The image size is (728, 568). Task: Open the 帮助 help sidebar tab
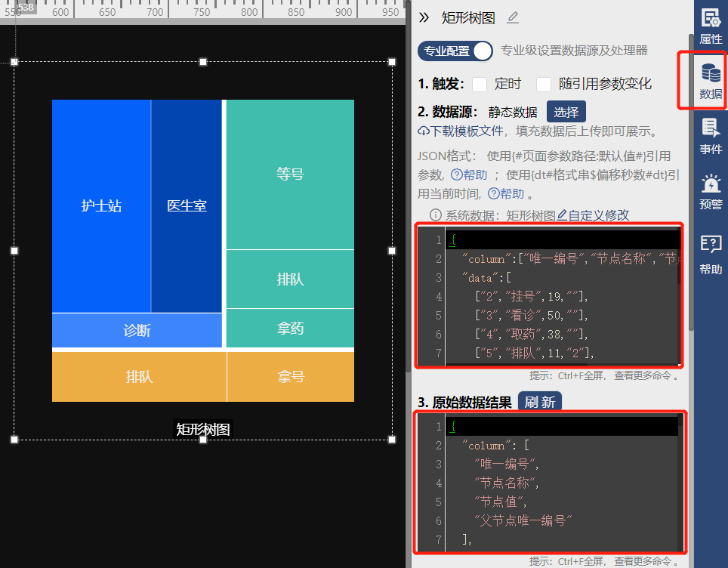(711, 255)
